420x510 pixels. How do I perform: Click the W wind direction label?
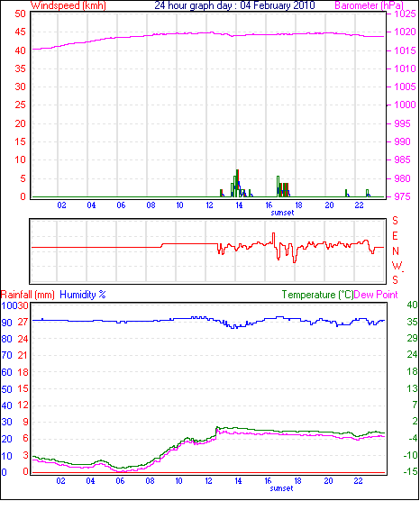click(x=397, y=266)
